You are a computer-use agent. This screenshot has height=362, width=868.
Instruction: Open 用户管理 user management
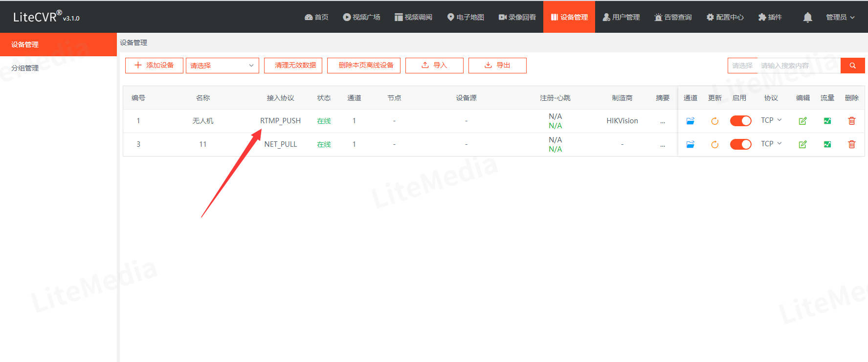click(x=621, y=17)
